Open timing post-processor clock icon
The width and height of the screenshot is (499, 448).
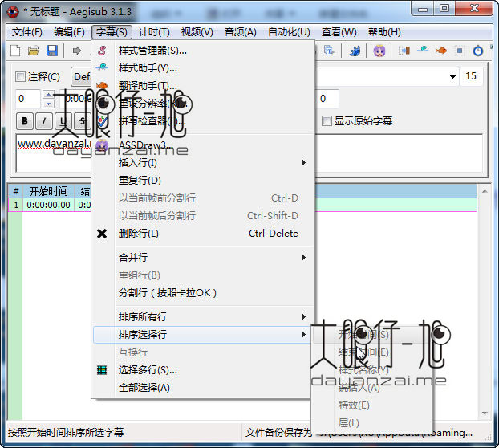478,51
